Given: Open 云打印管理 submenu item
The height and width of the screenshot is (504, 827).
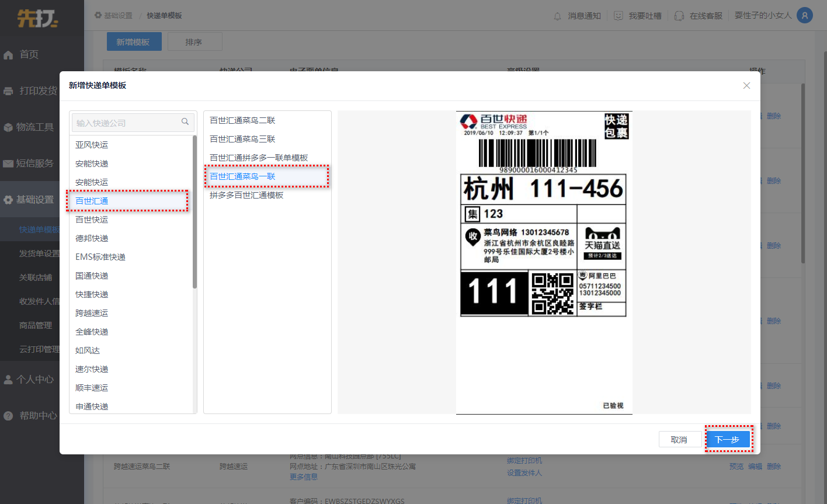Looking at the screenshot, I should click(39, 349).
